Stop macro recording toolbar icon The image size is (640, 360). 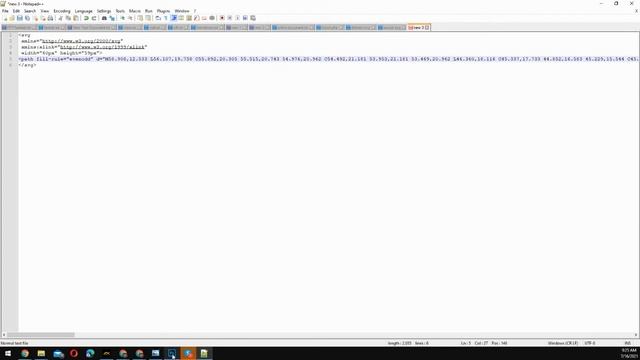(230, 18)
